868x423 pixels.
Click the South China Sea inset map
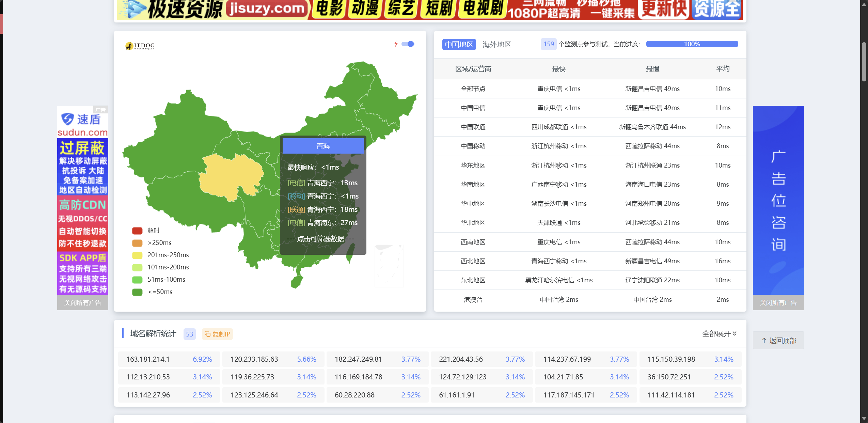coord(389,266)
